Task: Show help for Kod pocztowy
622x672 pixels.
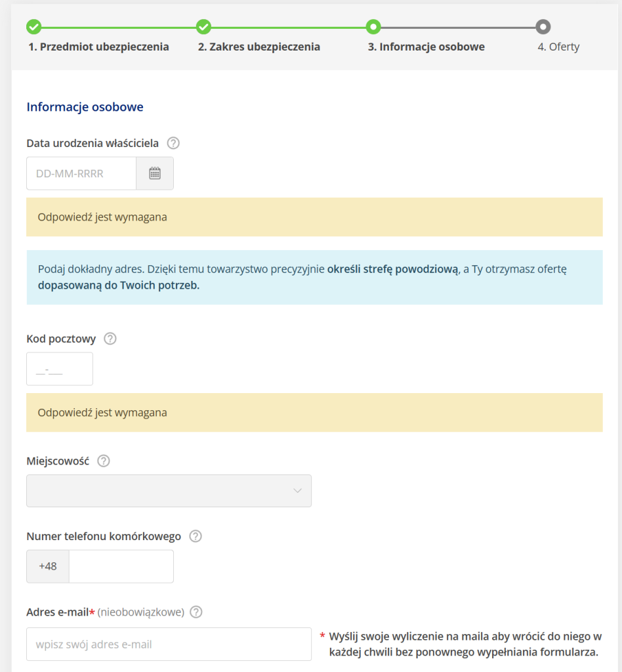Action: [x=110, y=339]
